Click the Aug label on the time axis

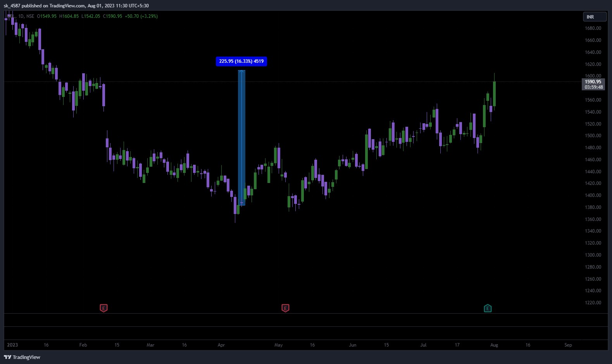coord(494,345)
